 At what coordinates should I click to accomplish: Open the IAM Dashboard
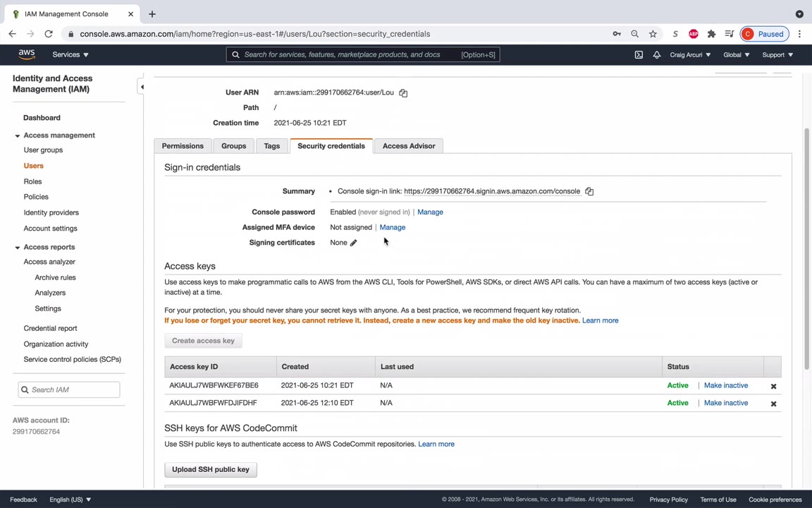coord(42,118)
